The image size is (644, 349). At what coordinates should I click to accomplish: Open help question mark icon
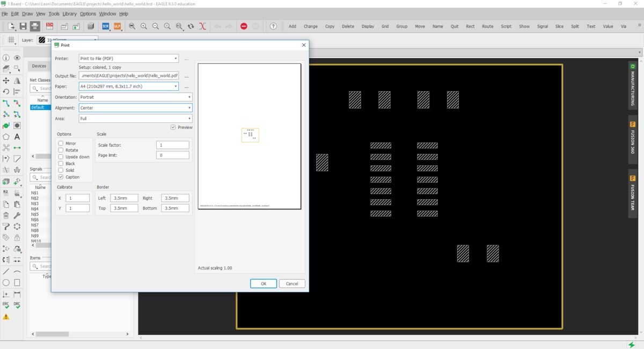click(273, 26)
